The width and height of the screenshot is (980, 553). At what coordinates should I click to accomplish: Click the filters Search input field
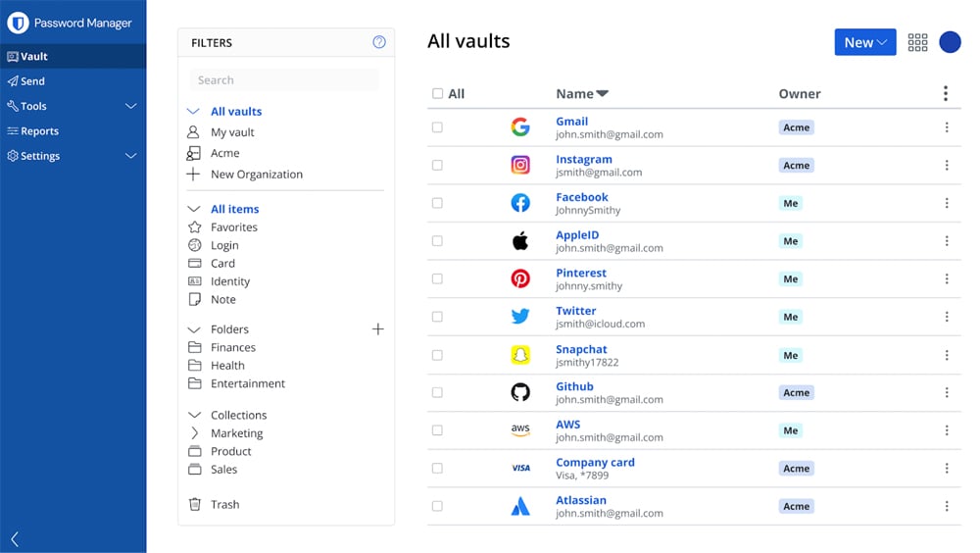[284, 80]
